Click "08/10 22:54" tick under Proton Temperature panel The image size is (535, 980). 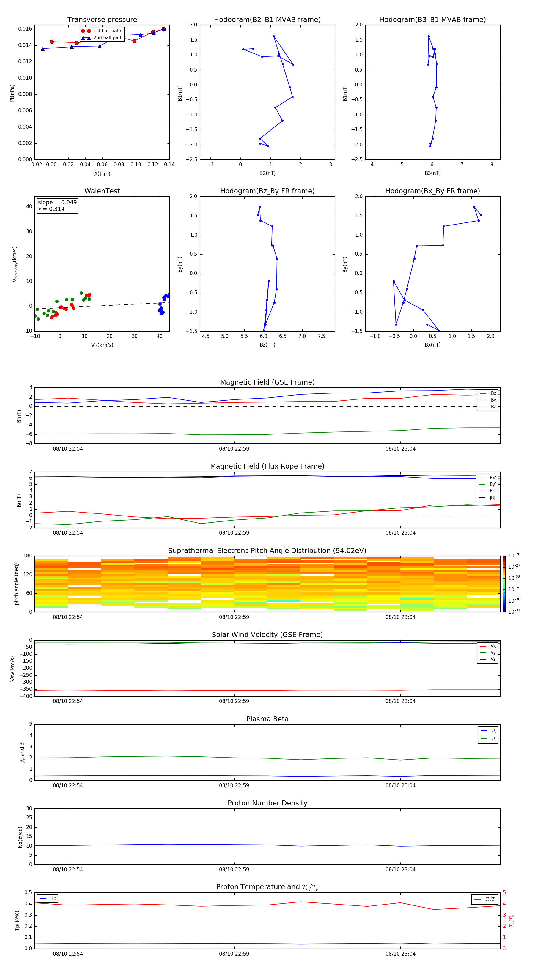click(68, 954)
